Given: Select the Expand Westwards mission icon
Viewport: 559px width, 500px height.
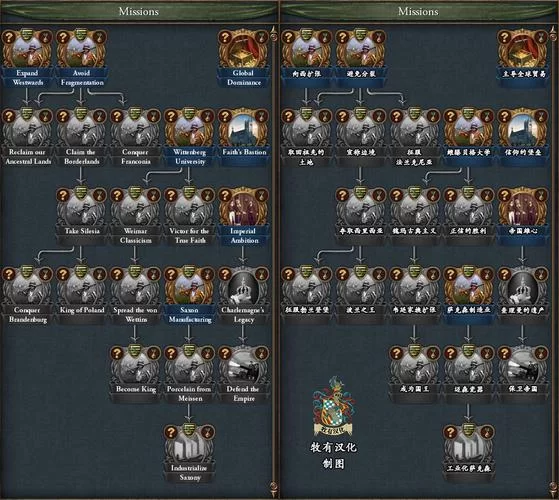Looking at the screenshot, I should pos(27,50).
